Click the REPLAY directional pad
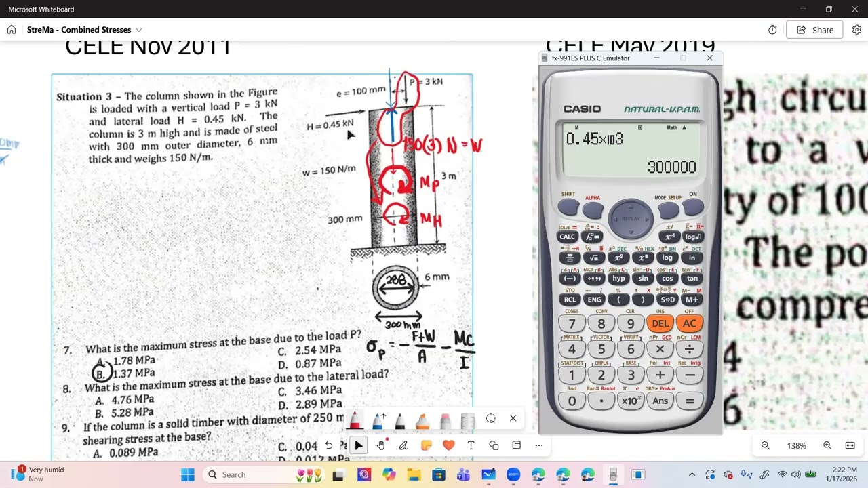This screenshot has height=488, width=868. coord(631,219)
